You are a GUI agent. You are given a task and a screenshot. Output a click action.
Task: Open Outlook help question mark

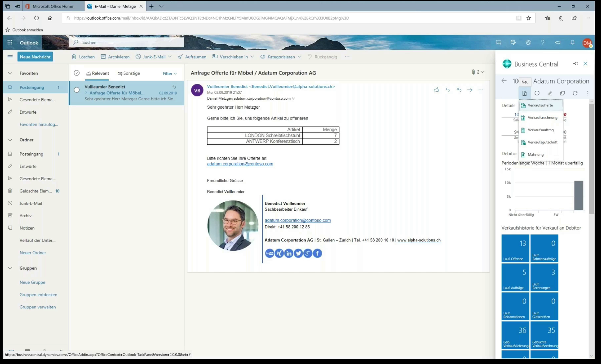[543, 42]
